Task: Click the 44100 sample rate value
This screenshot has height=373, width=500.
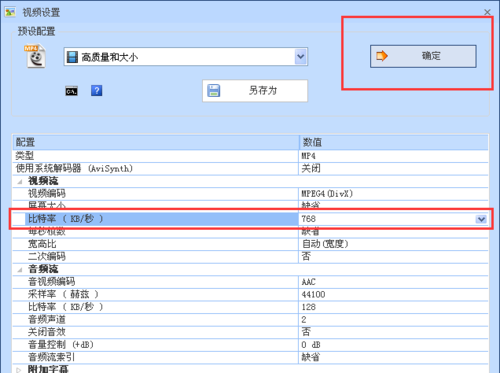Action: coord(393,294)
